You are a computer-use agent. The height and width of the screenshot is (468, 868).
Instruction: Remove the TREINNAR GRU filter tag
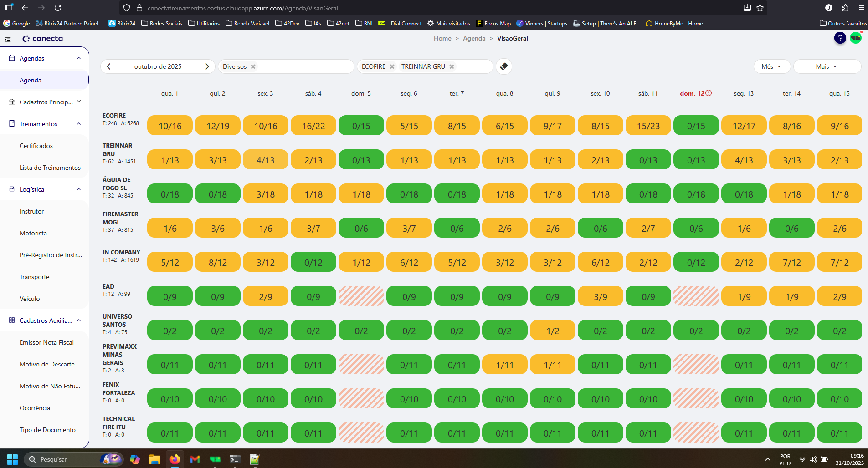452,66
